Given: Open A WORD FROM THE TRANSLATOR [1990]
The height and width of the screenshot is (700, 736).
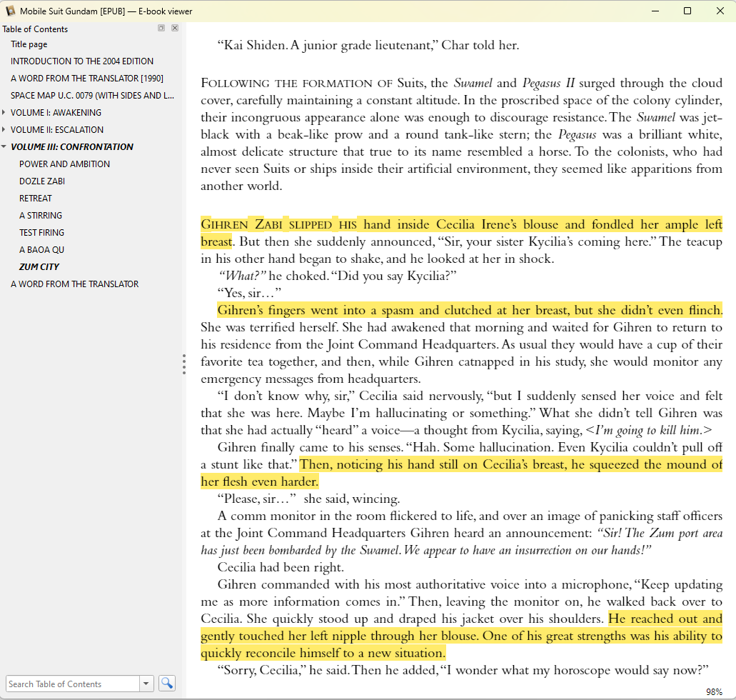Looking at the screenshot, I should click(87, 79).
